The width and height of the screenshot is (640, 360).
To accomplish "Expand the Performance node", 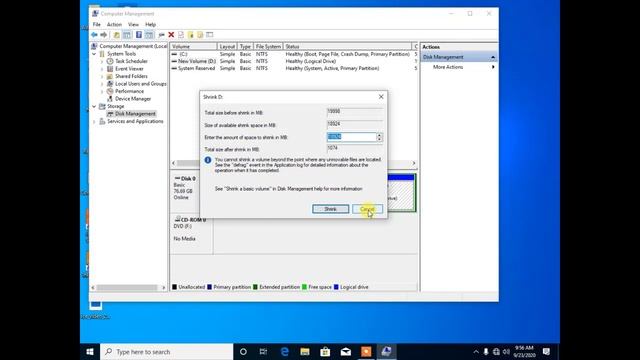I will click(x=102, y=91).
